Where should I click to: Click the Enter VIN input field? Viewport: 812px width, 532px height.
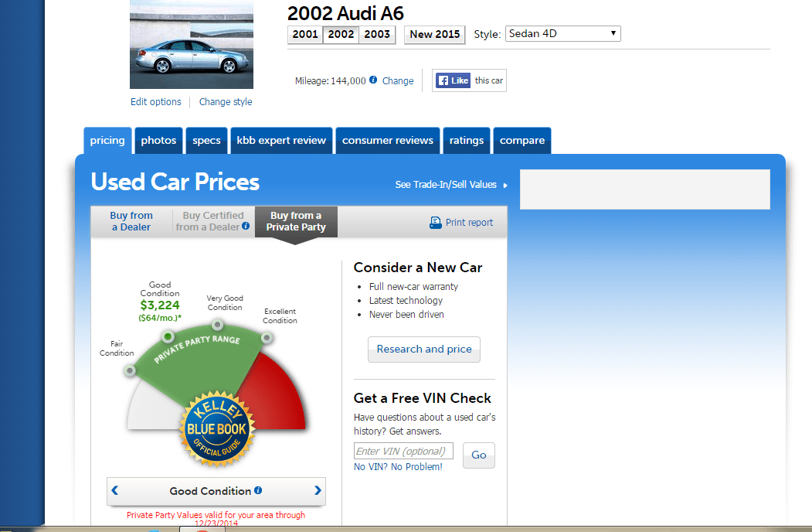[403, 451]
